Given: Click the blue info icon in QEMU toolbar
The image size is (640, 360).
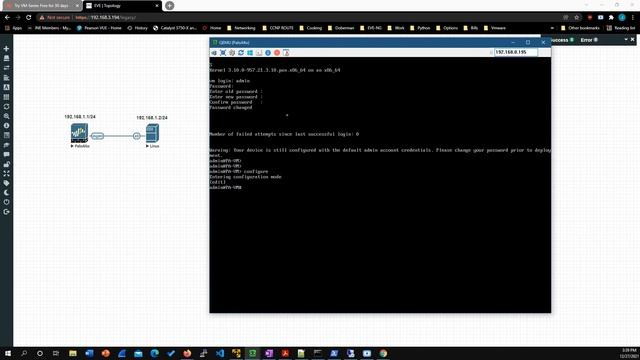Looking at the screenshot, I should pos(268,53).
